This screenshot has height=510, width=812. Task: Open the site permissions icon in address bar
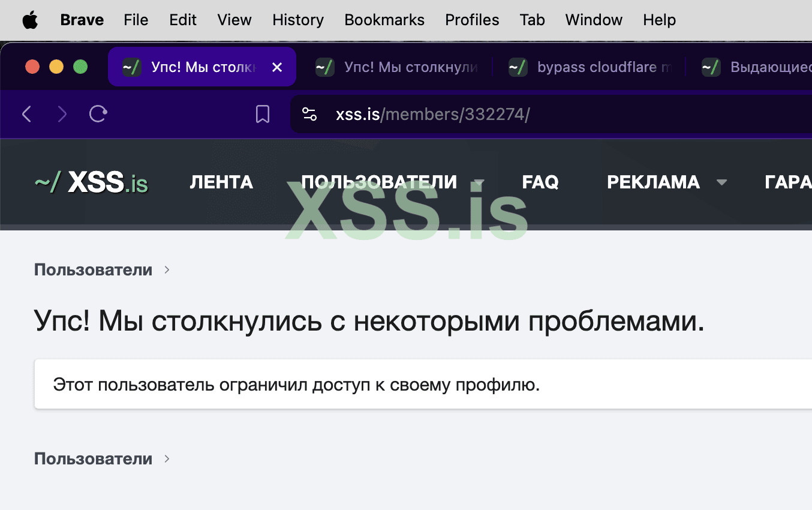309,114
